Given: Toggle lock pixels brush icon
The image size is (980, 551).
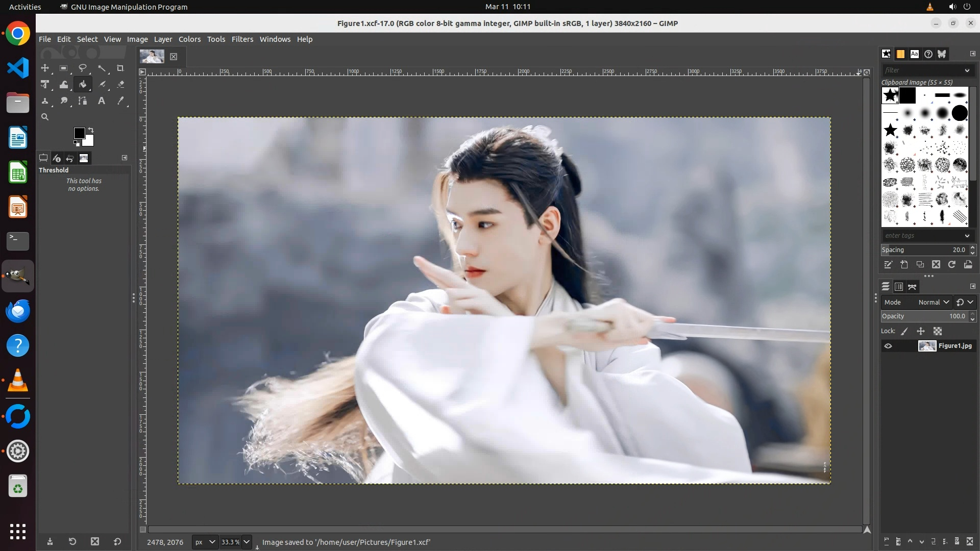Looking at the screenshot, I should [904, 331].
